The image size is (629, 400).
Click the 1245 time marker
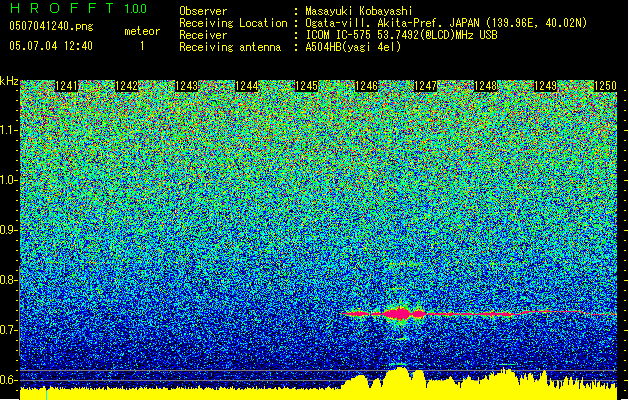(306, 86)
